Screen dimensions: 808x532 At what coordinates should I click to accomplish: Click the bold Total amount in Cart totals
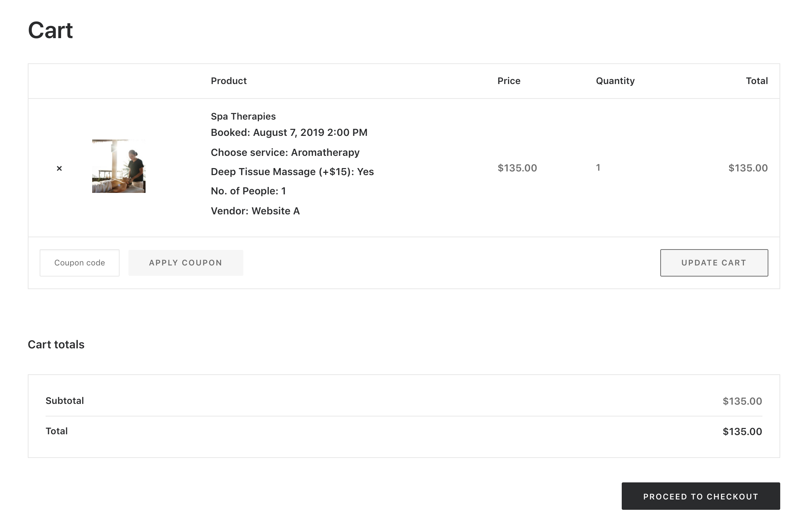click(x=742, y=431)
